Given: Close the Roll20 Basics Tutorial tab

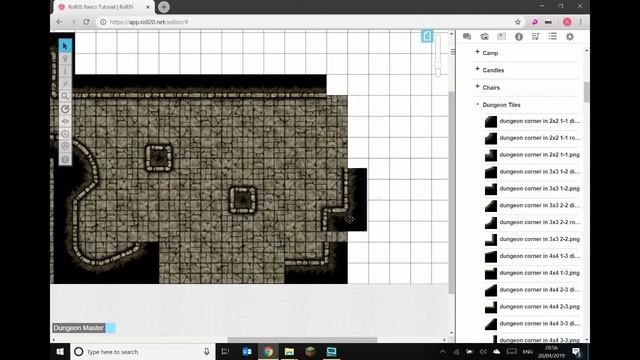Looking at the screenshot, I should pyautogui.click(x=148, y=7).
